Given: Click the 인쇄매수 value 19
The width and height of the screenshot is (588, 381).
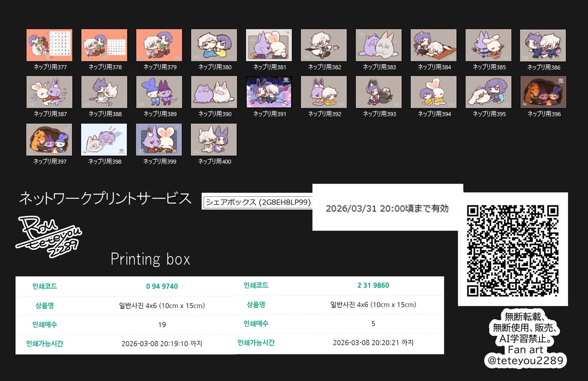Looking at the screenshot, I should pyautogui.click(x=162, y=324).
